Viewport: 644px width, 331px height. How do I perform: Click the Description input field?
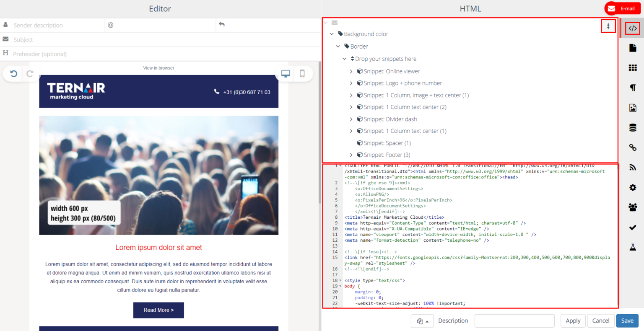click(514, 321)
